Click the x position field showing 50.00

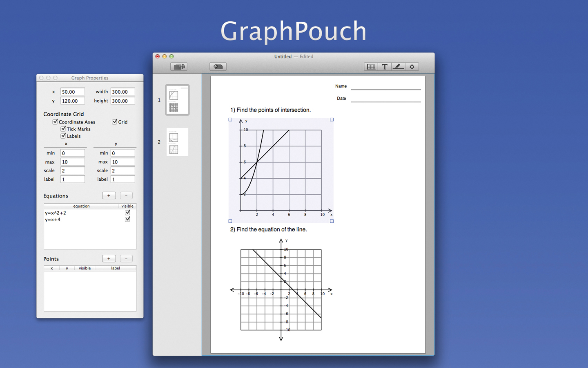click(73, 92)
